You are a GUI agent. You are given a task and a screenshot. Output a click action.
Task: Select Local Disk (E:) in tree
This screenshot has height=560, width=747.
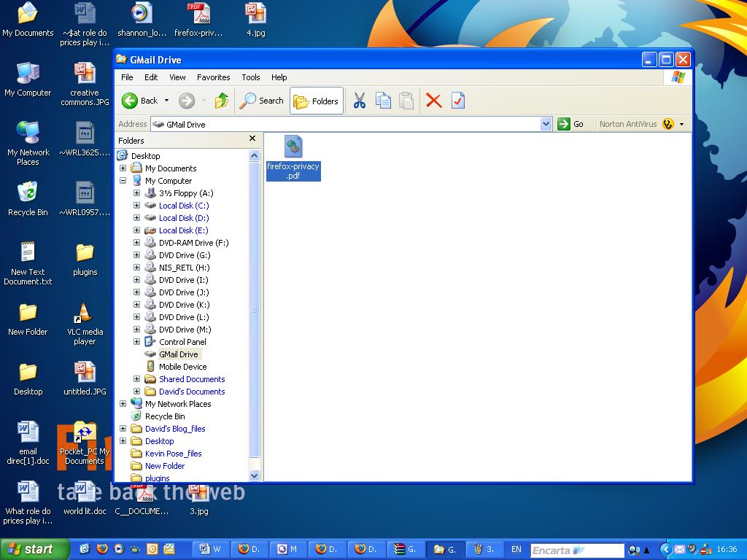[x=183, y=230]
